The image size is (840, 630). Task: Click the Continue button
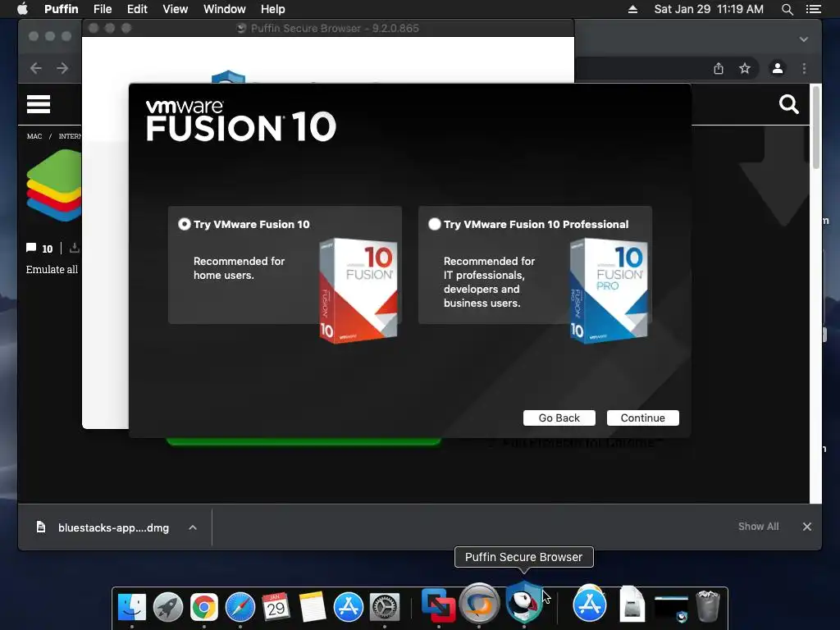642,418
